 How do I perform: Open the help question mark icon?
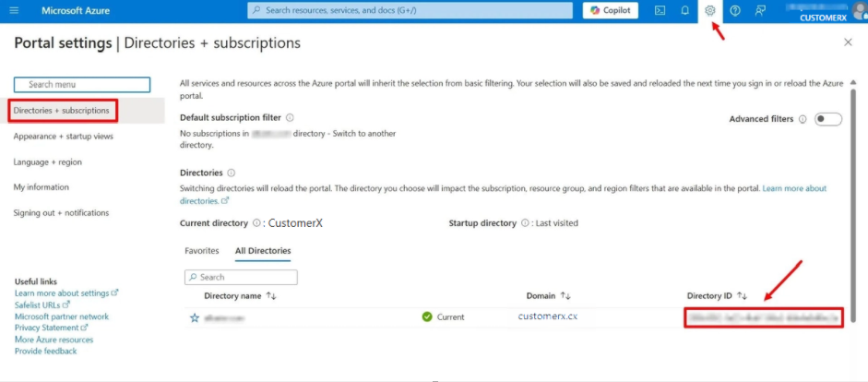(735, 10)
